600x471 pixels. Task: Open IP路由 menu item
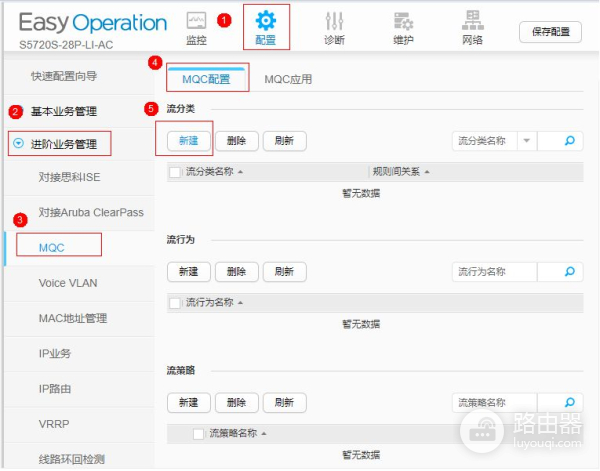55,389
